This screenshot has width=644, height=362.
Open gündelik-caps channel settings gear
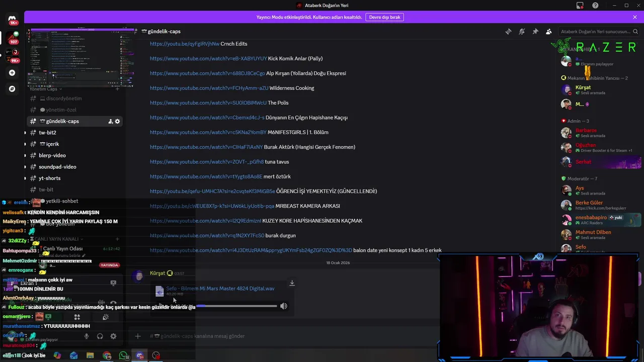[x=118, y=121]
